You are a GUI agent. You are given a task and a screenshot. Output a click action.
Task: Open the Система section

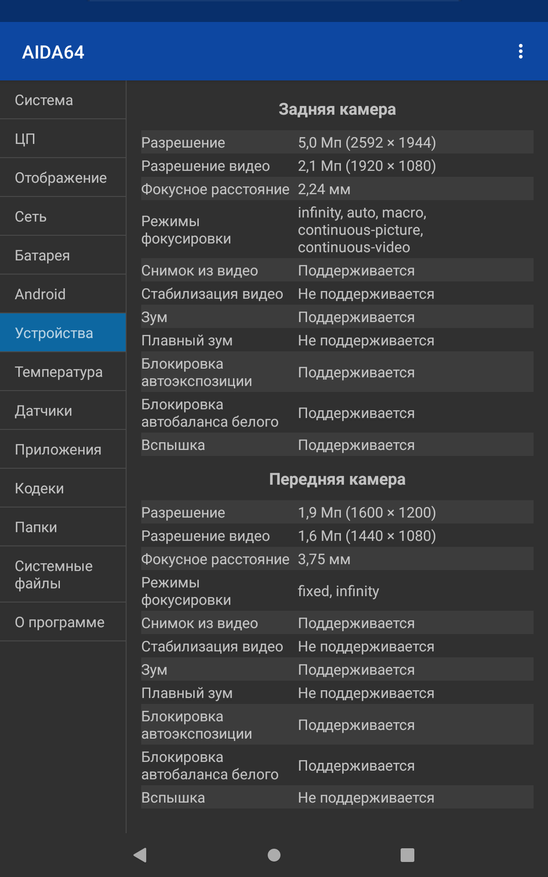[63, 100]
